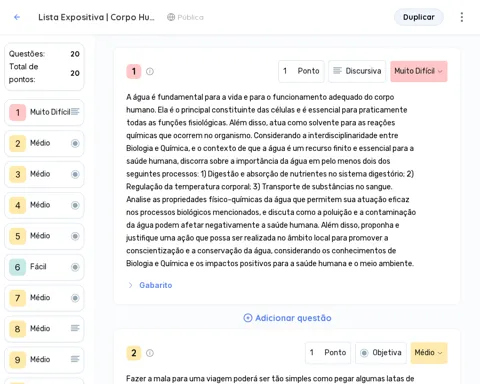Click the plus circle icon for Adicionar questão

pos(248,318)
